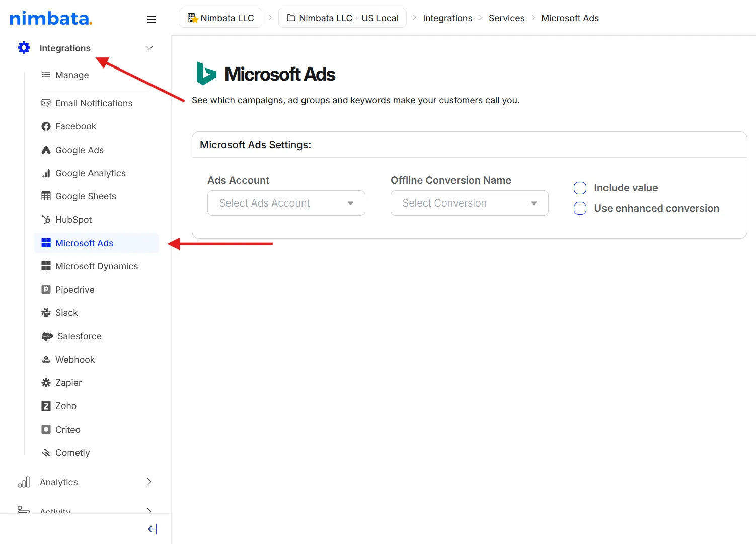Click the Microsoft Dynamics windows icon

point(46,266)
